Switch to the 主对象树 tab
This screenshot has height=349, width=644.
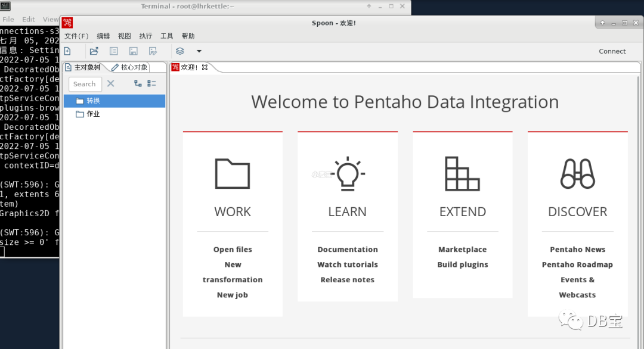coord(83,67)
